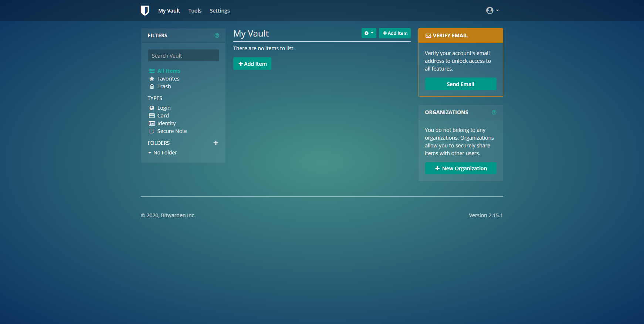Open the Trash filter
Viewport: 644px width, 324px height.
pos(164,86)
